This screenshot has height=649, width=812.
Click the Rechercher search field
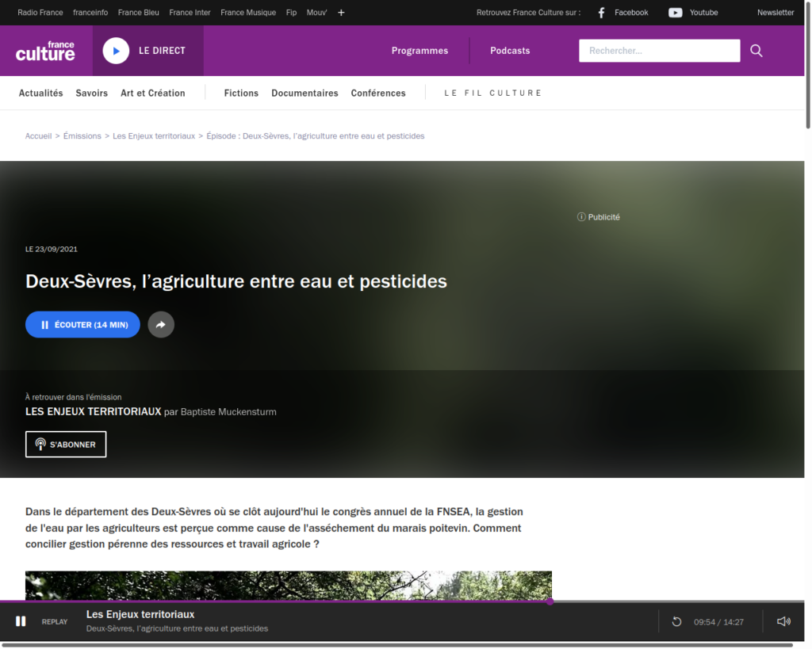(x=659, y=51)
